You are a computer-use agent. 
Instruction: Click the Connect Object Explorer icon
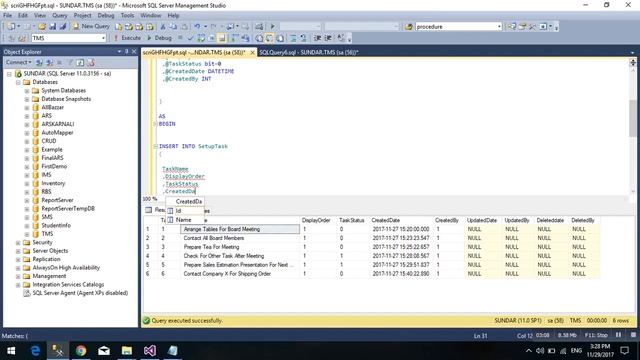[x=39, y=62]
